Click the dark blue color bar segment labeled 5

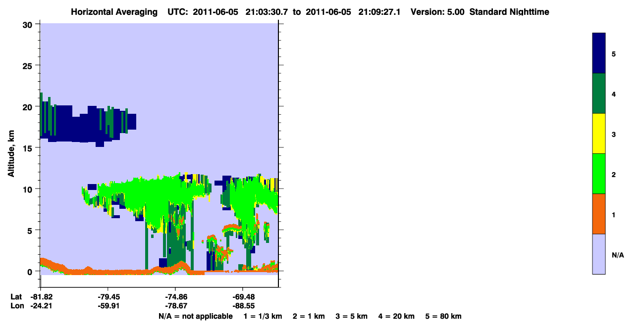point(599,53)
